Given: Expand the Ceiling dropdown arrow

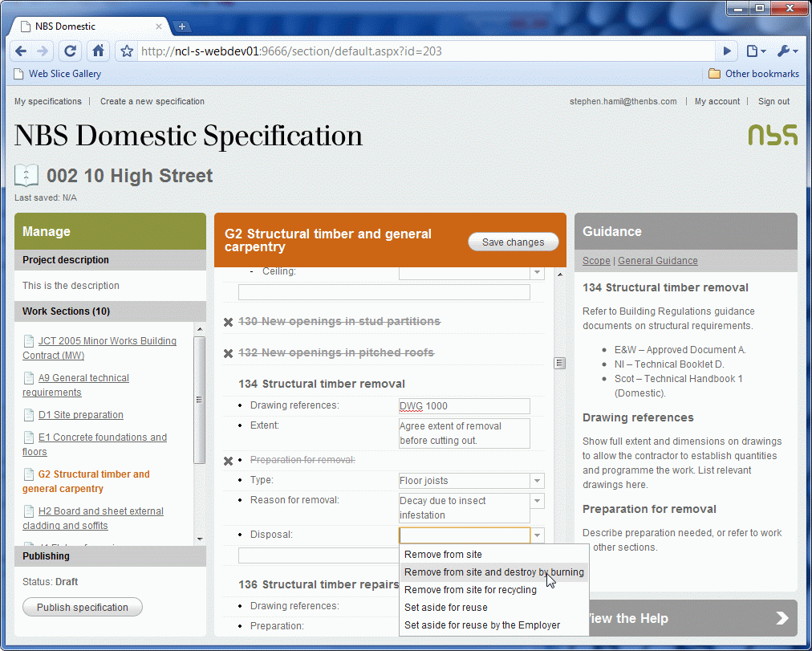Looking at the screenshot, I should pyautogui.click(x=537, y=272).
